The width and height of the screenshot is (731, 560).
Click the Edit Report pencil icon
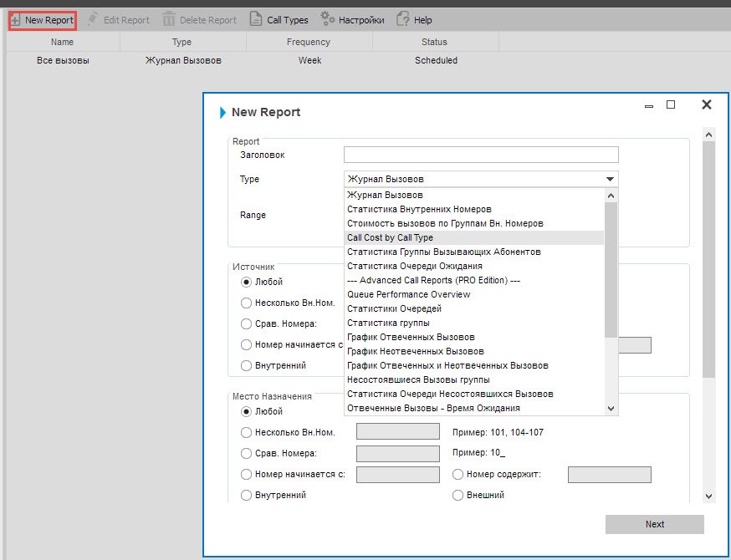93,19
